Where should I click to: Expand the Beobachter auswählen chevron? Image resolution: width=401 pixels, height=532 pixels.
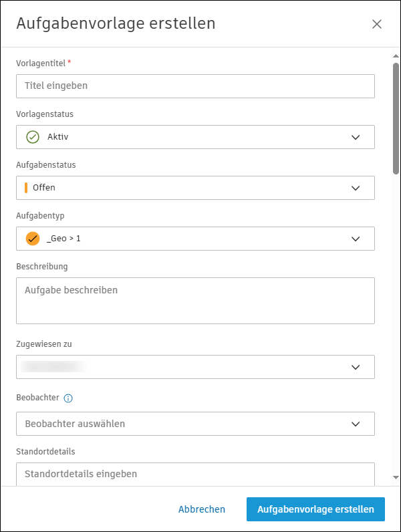tap(356, 424)
